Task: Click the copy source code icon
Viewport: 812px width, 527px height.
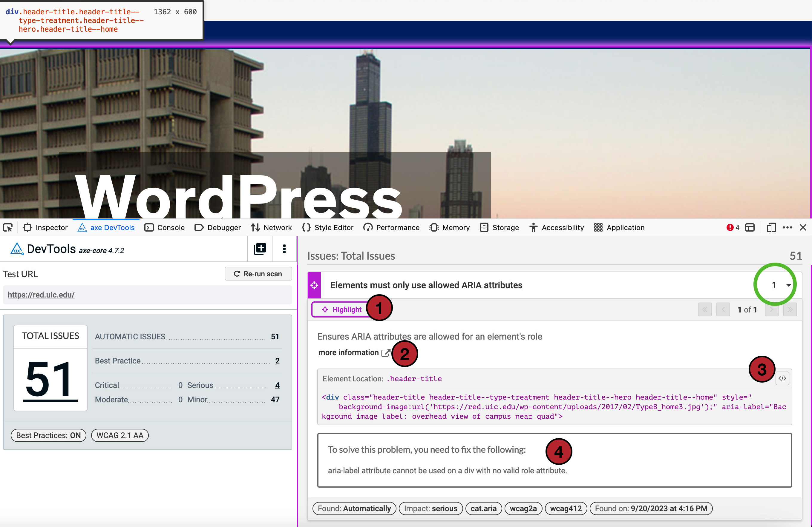Action: 782,378
